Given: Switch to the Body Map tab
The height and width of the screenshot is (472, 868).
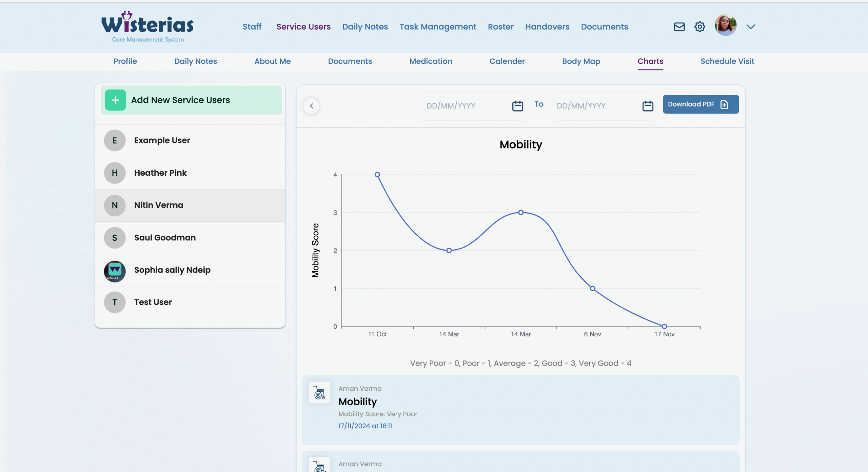Looking at the screenshot, I should coord(581,61).
